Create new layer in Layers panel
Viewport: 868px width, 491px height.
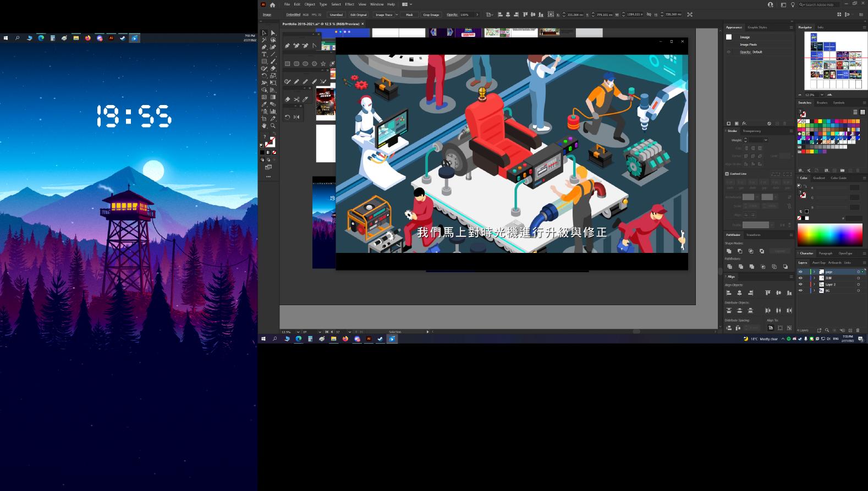coord(850,330)
